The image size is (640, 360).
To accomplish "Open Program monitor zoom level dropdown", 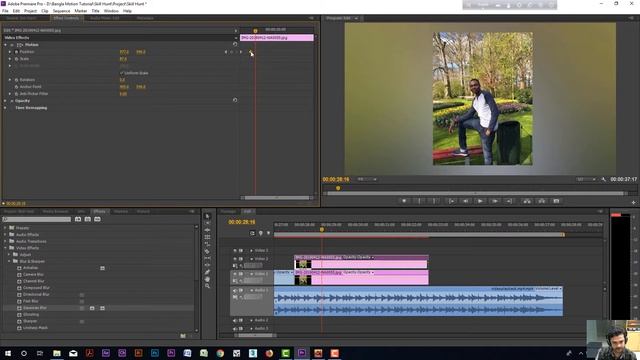I will (367, 179).
